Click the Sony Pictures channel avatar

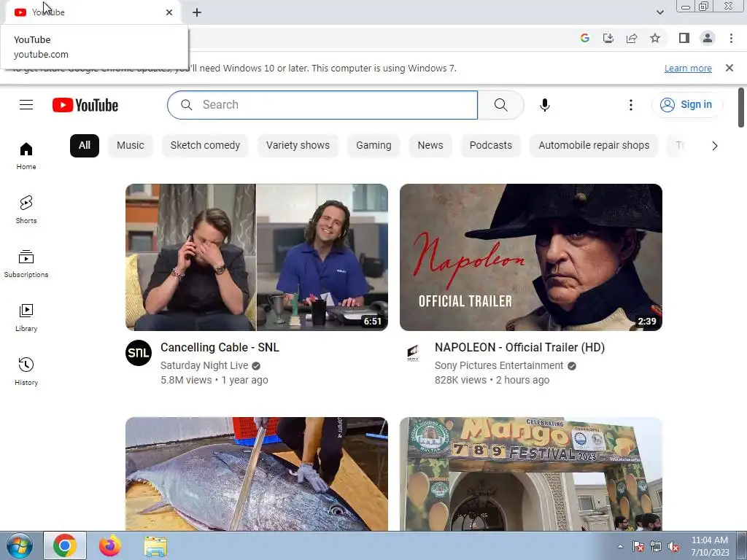point(413,353)
